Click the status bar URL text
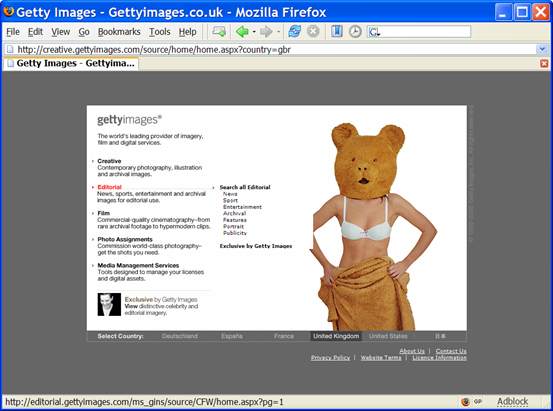The height and width of the screenshot is (411, 553). [x=144, y=402]
